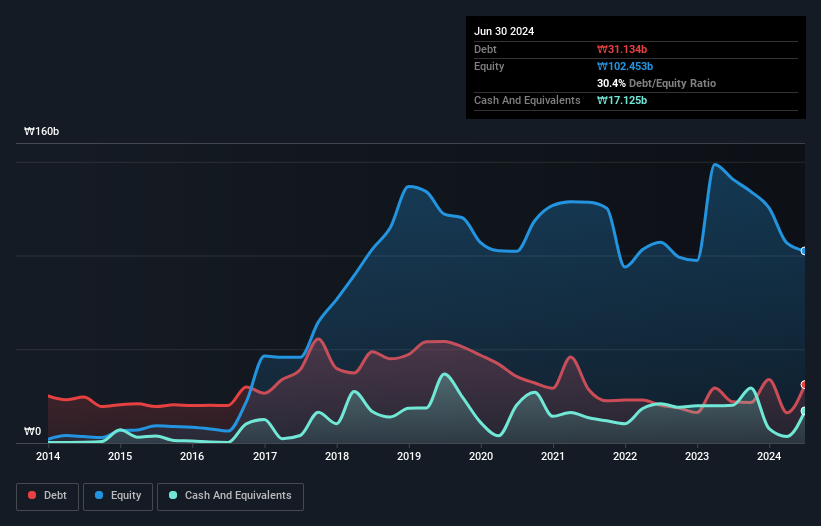Click the 30.4% Debt/Equity Ratio text
This screenshot has height=526, width=821.
pos(656,83)
